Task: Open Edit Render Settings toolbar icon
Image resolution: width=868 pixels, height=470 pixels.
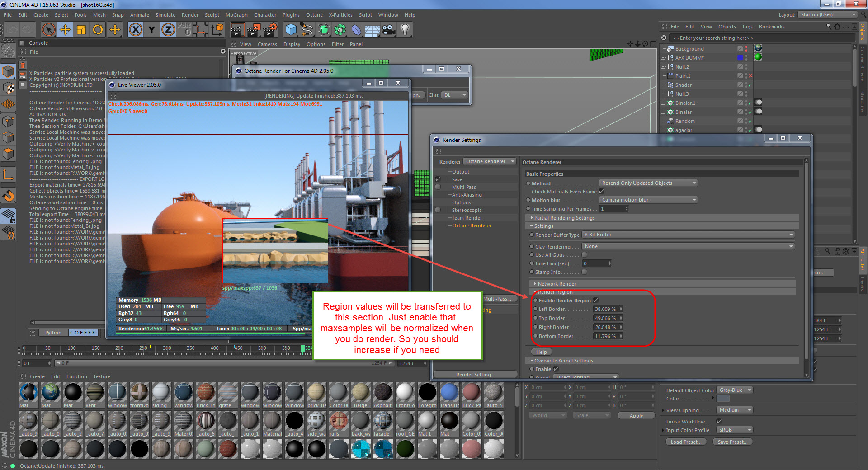Action: (270, 30)
